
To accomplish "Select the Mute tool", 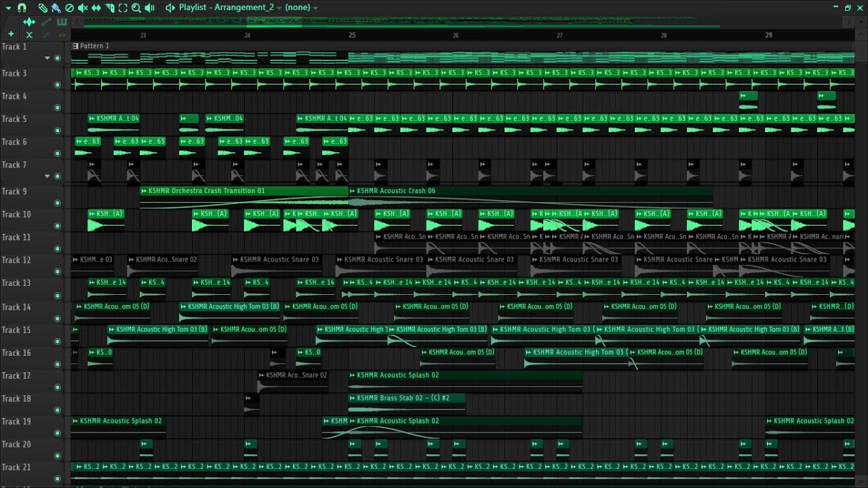I will (x=83, y=8).
